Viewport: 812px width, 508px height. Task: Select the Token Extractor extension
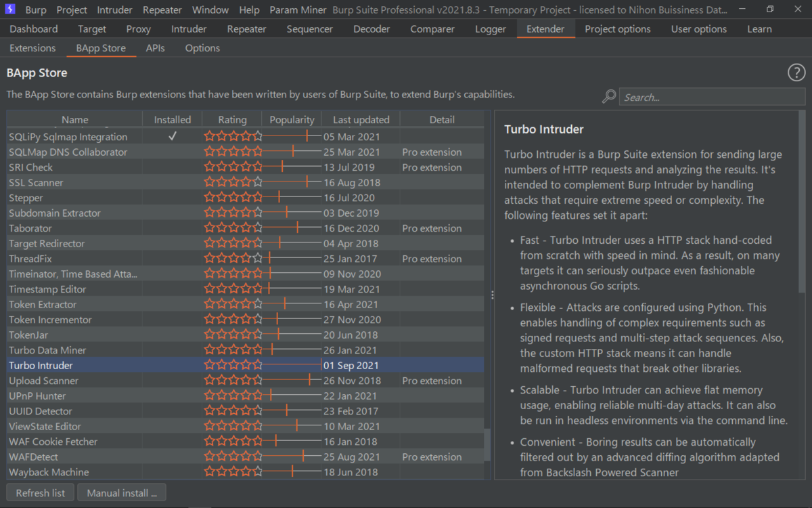(x=245, y=304)
